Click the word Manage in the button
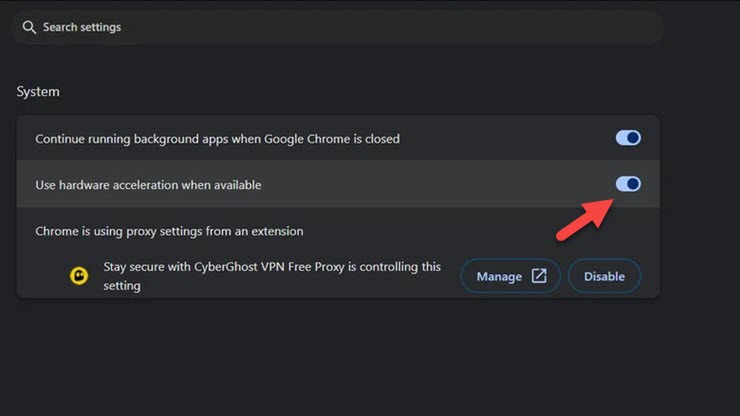This screenshot has height=416, width=740. (x=499, y=276)
